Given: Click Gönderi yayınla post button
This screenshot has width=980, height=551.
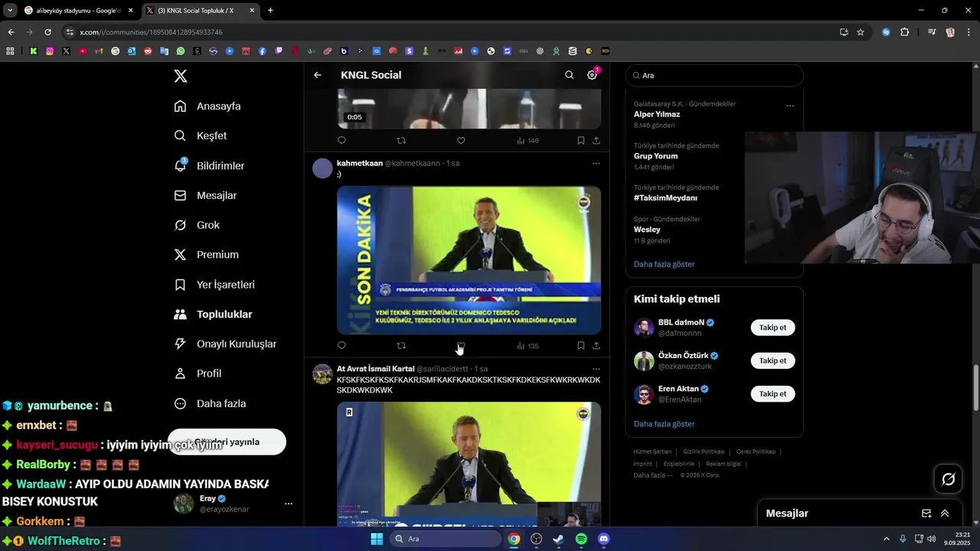Looking at the screenshot, I should (x=227, y=442).
